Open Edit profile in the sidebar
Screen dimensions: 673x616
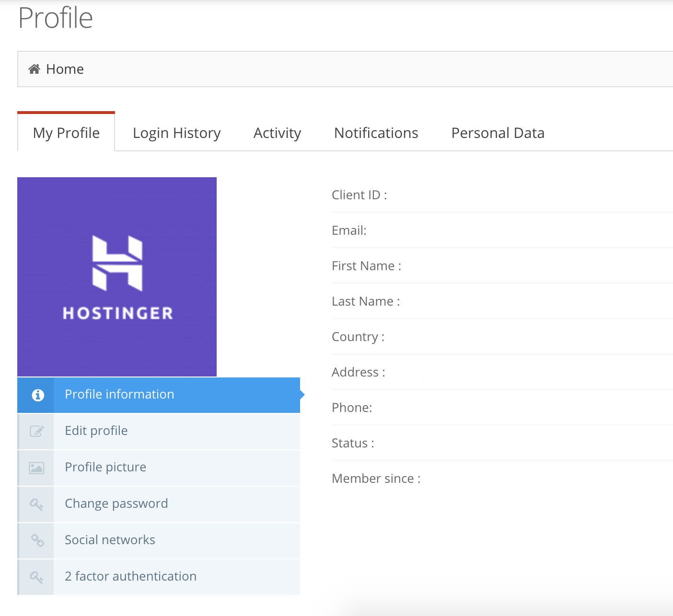pyautogui.click(x=159, y=432)
